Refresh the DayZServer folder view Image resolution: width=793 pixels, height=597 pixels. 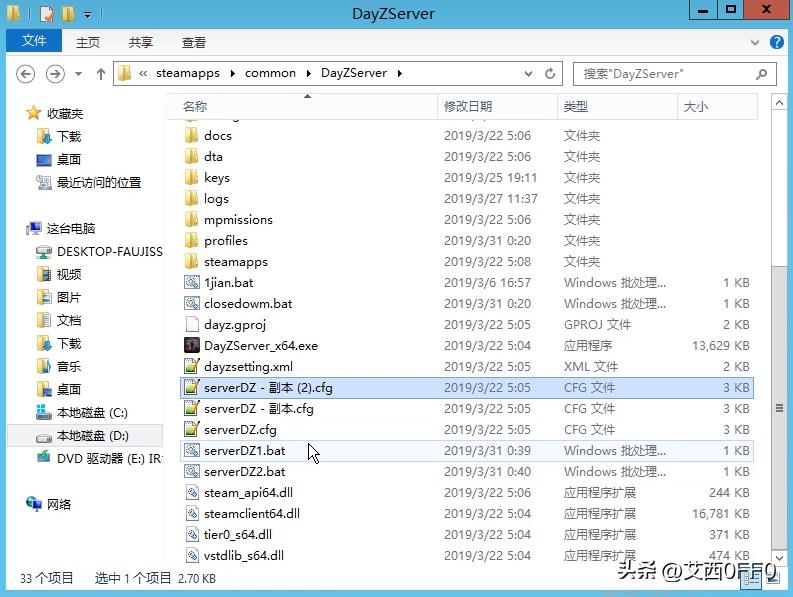click(x=550, y=74)
